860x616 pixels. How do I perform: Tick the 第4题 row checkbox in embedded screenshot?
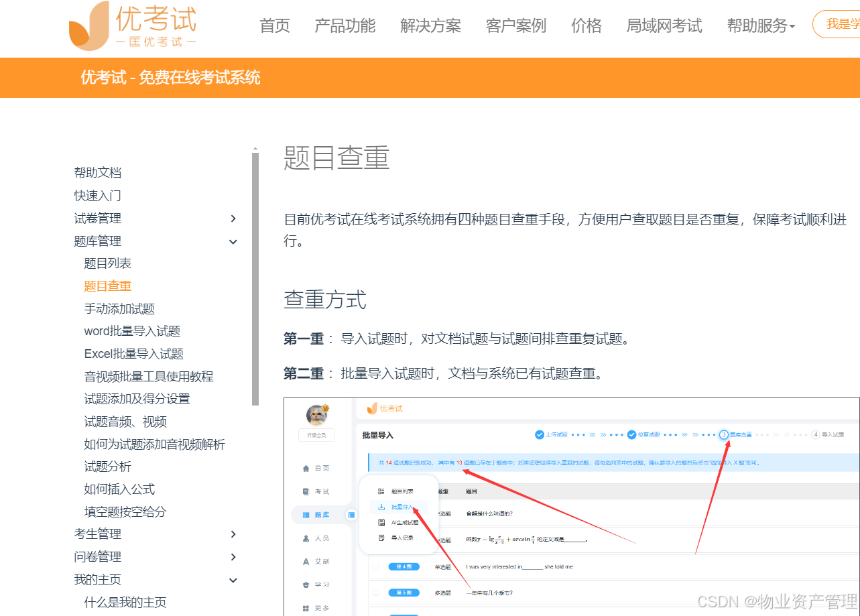tap(375, 567)
